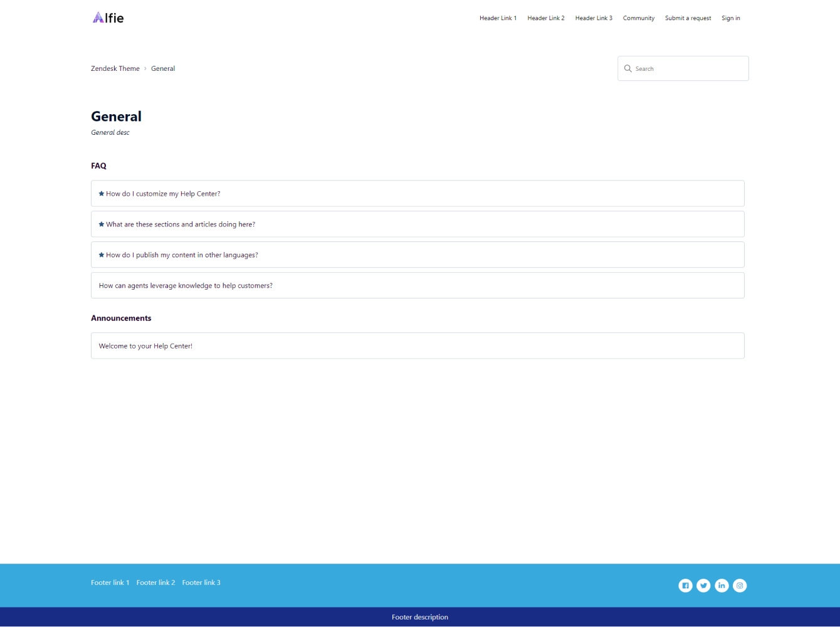Click the magnifier icon in search box

tap(627, 68)
